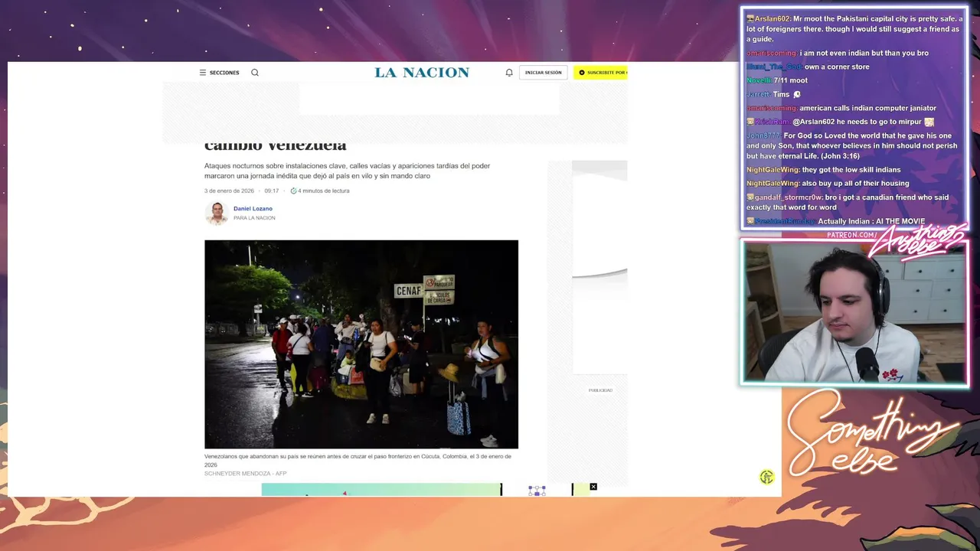Click the date '3 de enero de 2026'
This screenshot has width=980, height=551.
point(229,191)
